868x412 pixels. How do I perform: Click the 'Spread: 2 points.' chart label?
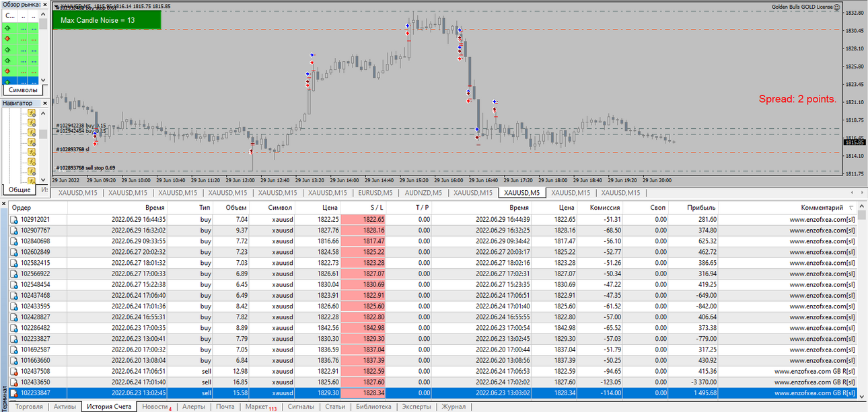[x=797, y=99]
